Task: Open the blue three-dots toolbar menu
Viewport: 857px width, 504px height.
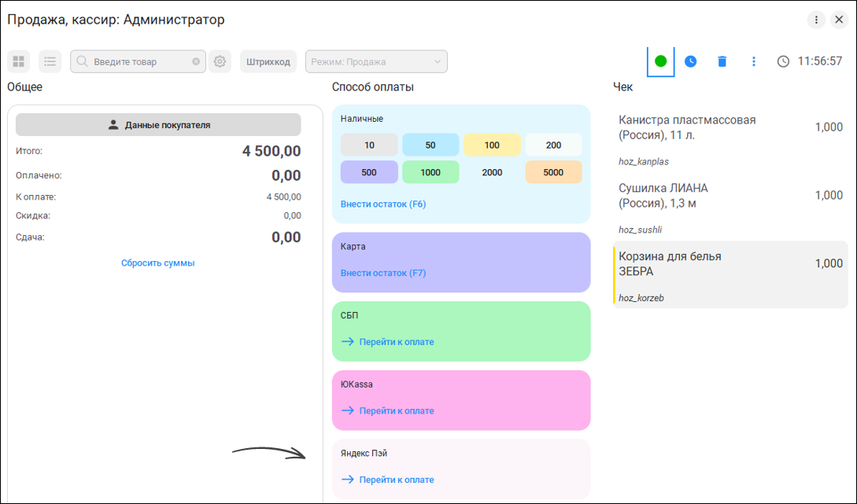Action: (x=754, y=61)
